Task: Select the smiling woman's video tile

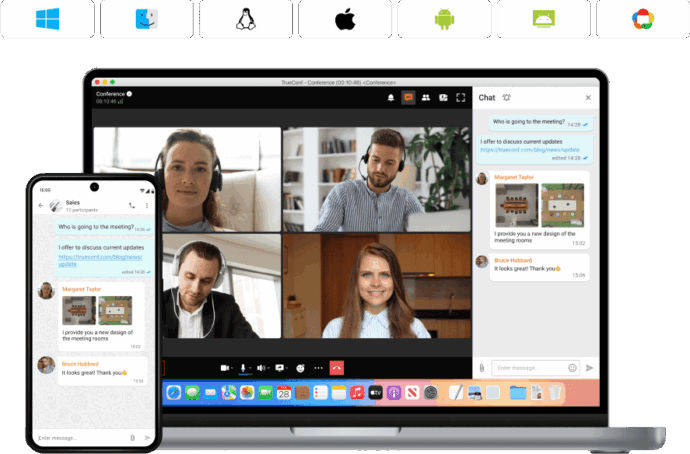Action: click(x=377, y=286)
